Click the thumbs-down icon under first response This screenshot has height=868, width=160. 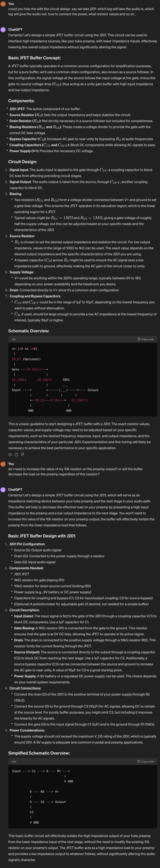22,453
